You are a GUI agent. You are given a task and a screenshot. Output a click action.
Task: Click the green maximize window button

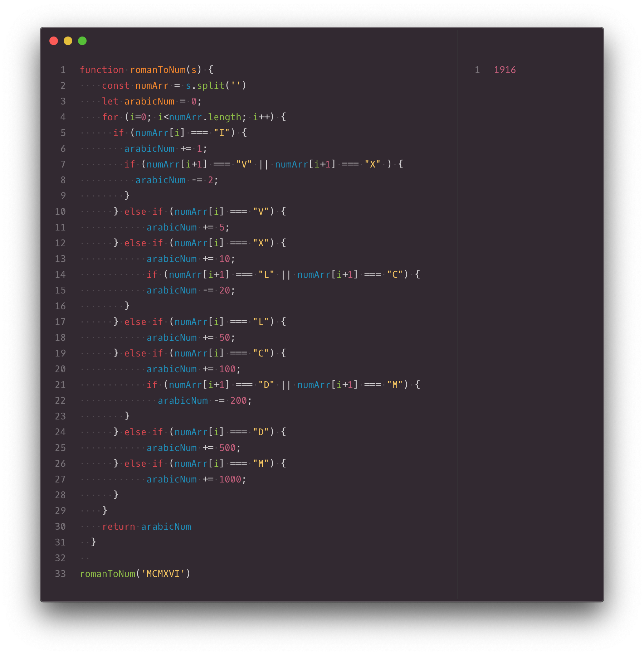coord(82,41)
